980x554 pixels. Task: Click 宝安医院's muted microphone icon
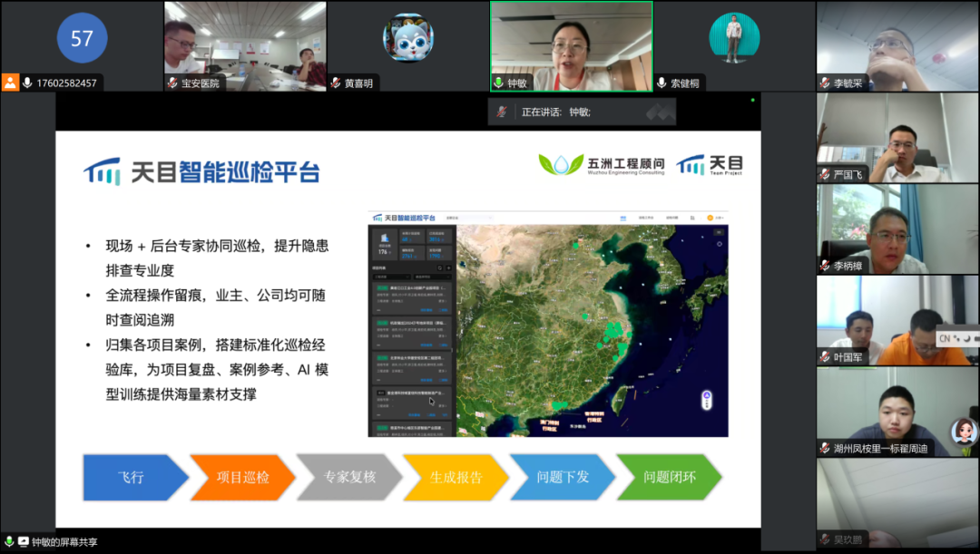tap(172, 83)
